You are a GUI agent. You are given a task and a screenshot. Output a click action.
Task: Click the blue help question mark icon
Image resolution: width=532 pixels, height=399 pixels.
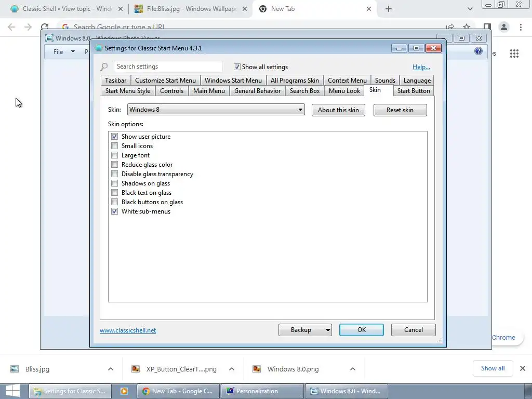478,51
